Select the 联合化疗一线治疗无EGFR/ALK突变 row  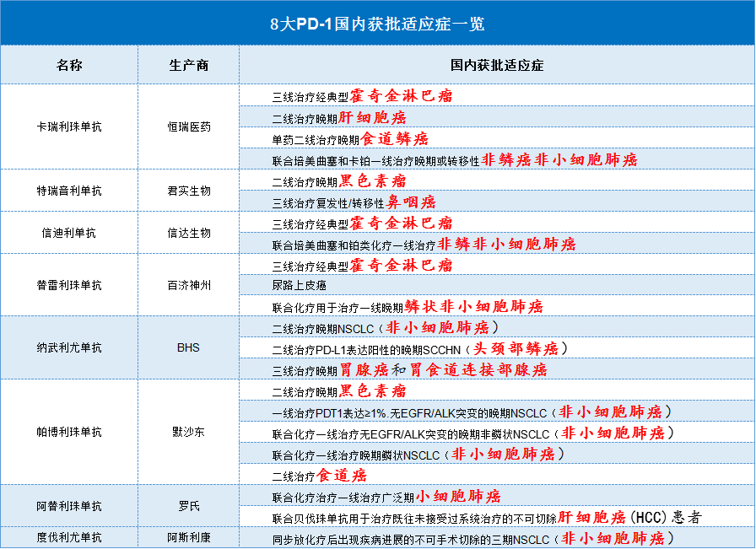[497, 432]
